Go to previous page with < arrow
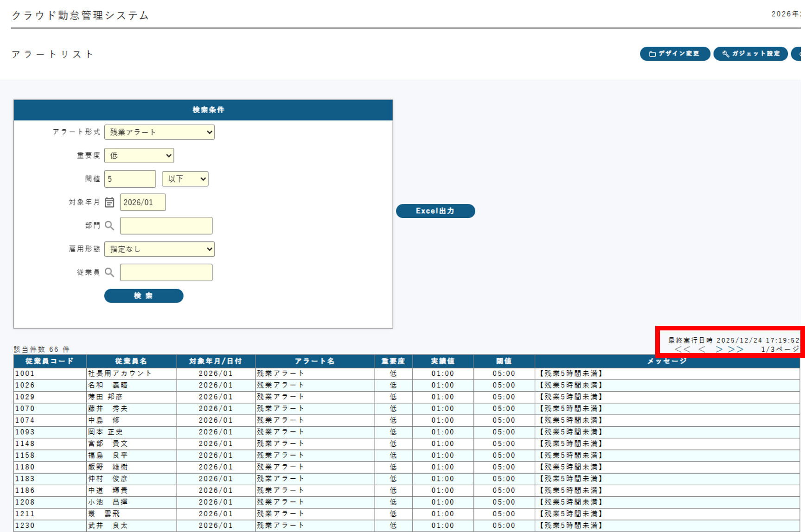Image resolution: width=805 pixels, height=532 pixels. click(x=702, y=349)
